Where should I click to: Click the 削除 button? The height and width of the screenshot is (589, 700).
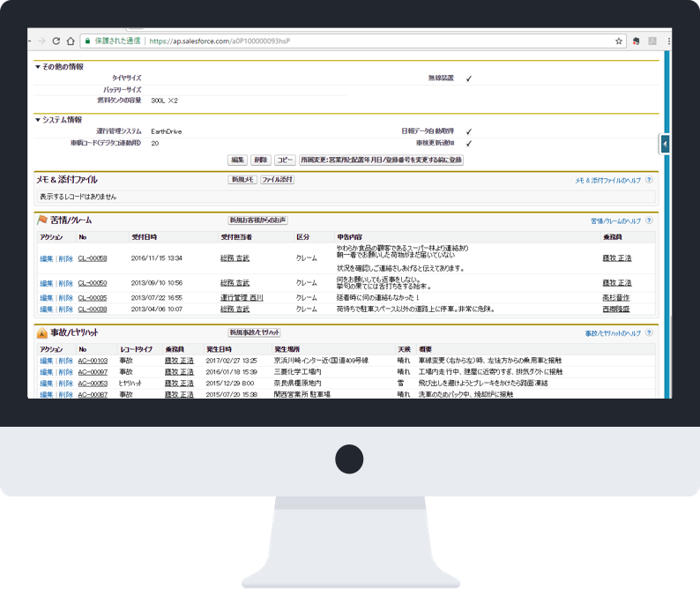point(261,160)
